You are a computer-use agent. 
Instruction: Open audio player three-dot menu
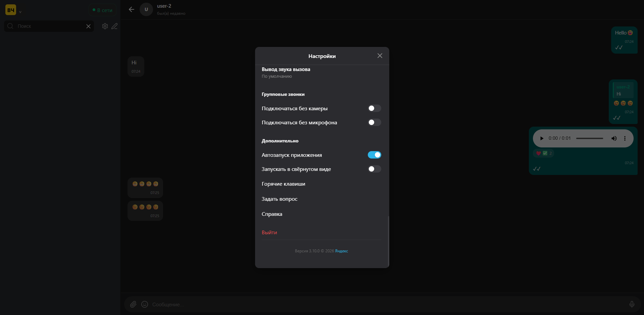pos(625,138)
